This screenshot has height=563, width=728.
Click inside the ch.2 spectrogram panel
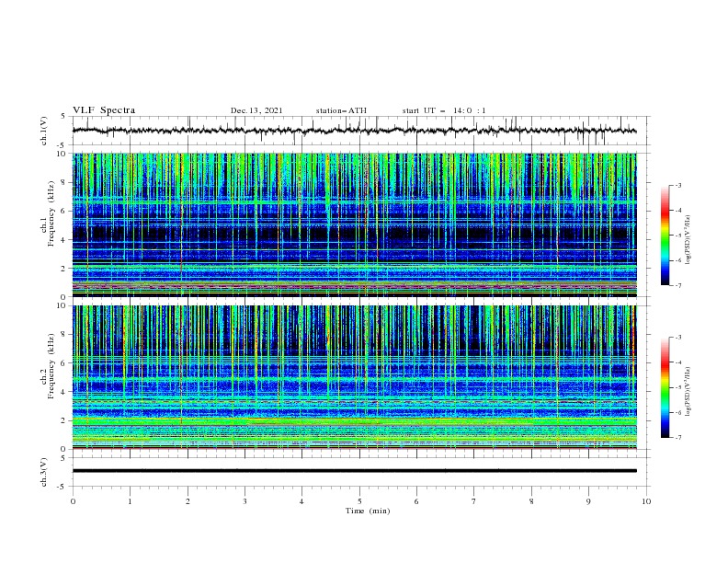coord(355,377)
